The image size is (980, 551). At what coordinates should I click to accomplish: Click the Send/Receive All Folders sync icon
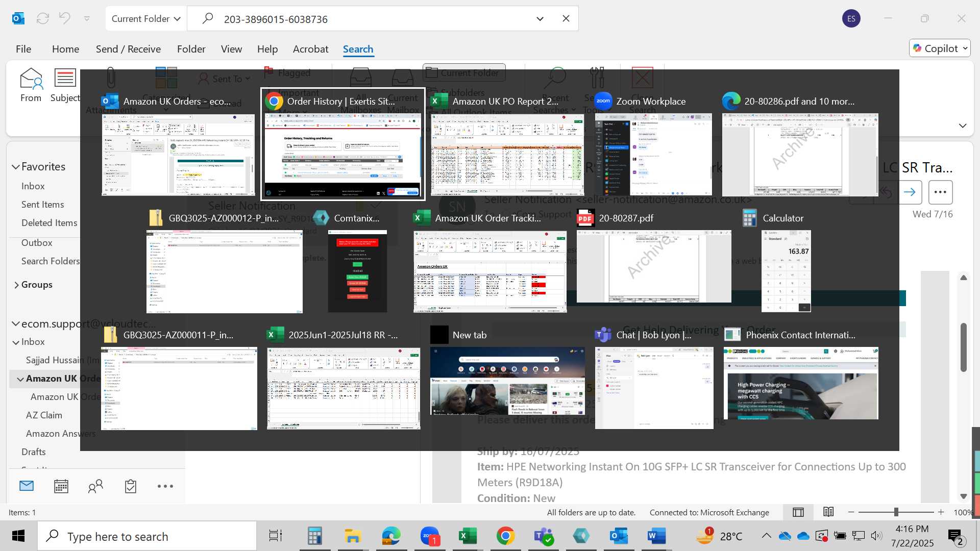coord(43,18)
